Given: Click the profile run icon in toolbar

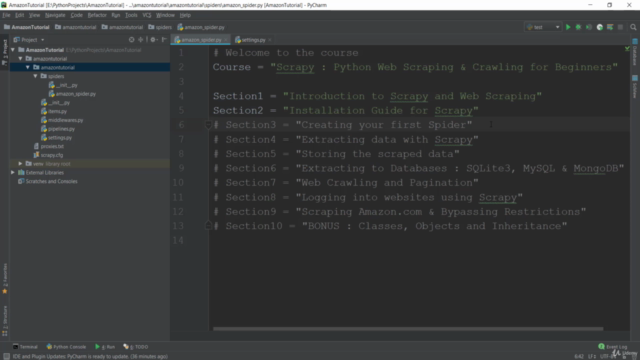Looking at the screenshot, I should click(x=600, y=27).
